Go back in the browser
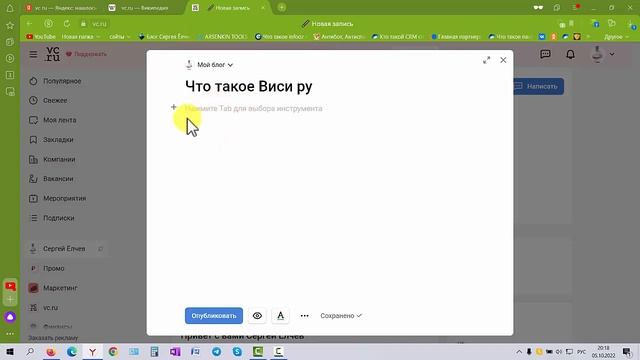Image resolution: width=640 pixels, height=360 pixels. (x=29, y=24)
